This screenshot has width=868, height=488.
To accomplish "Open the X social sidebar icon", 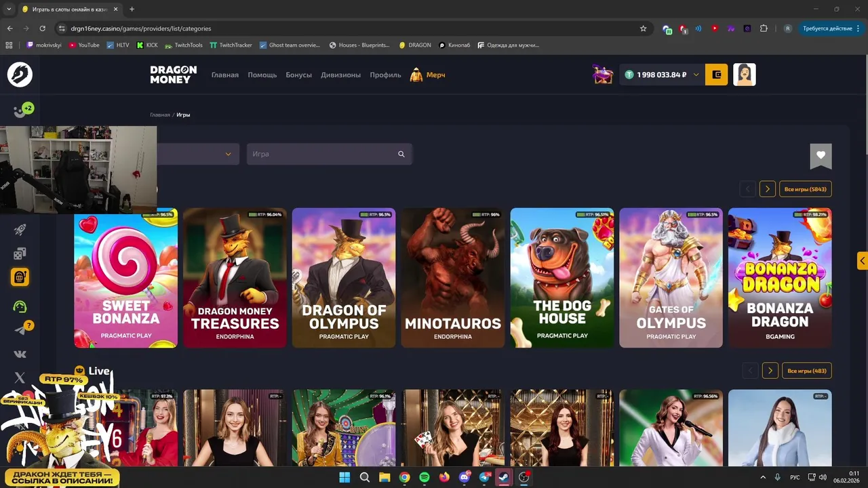I will point(20,378).
